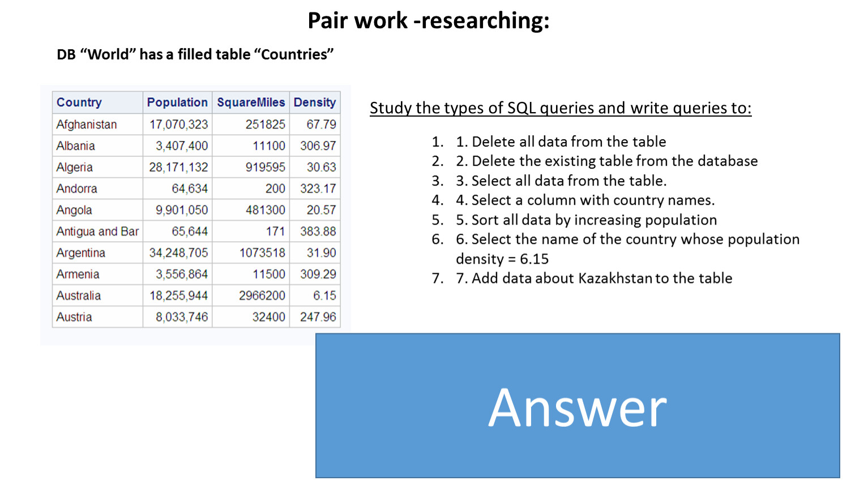Click 'Add data about Kazakhstan to the table'
Screen dimensions: 868x489
[x=594, y=278]
